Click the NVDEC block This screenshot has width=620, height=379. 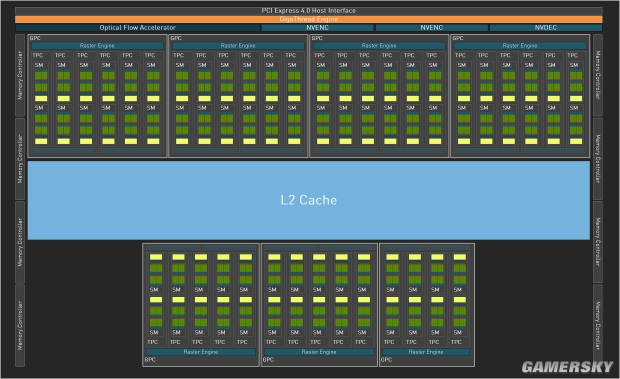546,28
